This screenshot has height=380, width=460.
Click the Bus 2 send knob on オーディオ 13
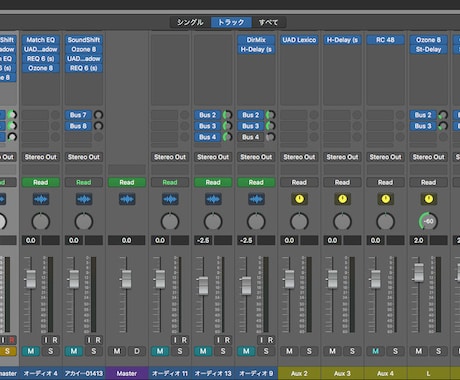(227, 115)
